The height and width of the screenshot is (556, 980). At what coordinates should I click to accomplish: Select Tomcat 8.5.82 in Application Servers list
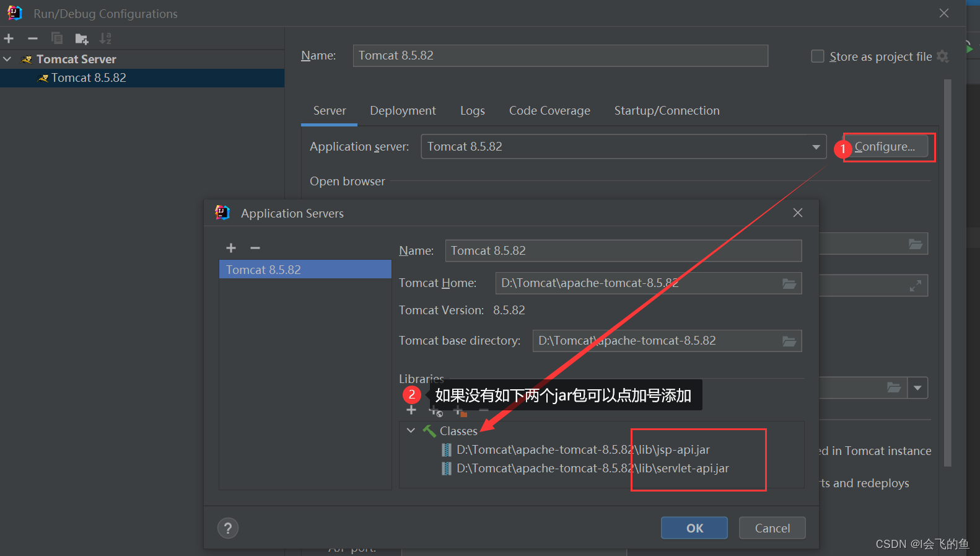pos(305,270)
